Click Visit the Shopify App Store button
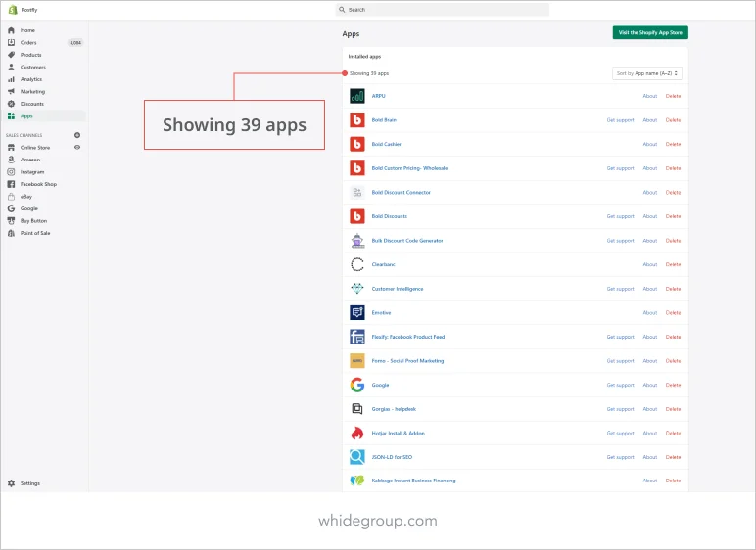The height and width of the screenshot is (550, 756). point(650,32)
